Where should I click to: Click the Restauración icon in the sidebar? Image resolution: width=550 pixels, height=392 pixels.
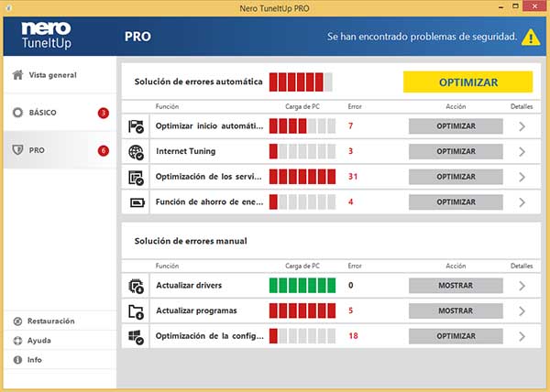pyautogui.click(x=17, y=321)
